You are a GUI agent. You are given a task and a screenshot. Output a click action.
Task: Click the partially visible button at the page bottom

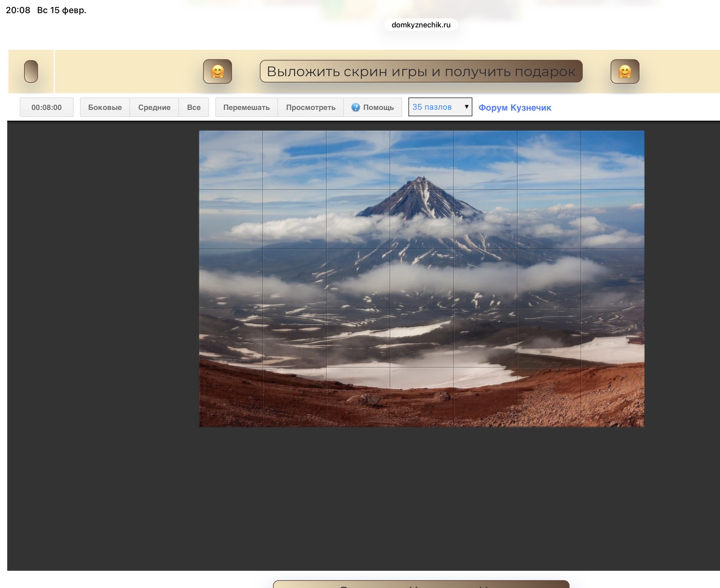click(421, 584)
